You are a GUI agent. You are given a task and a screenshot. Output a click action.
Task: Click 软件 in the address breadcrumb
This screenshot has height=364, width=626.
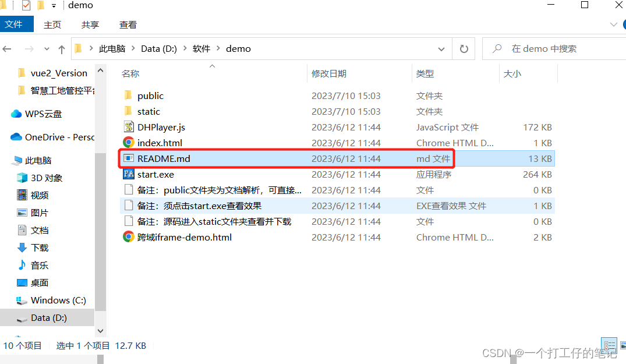201,49
